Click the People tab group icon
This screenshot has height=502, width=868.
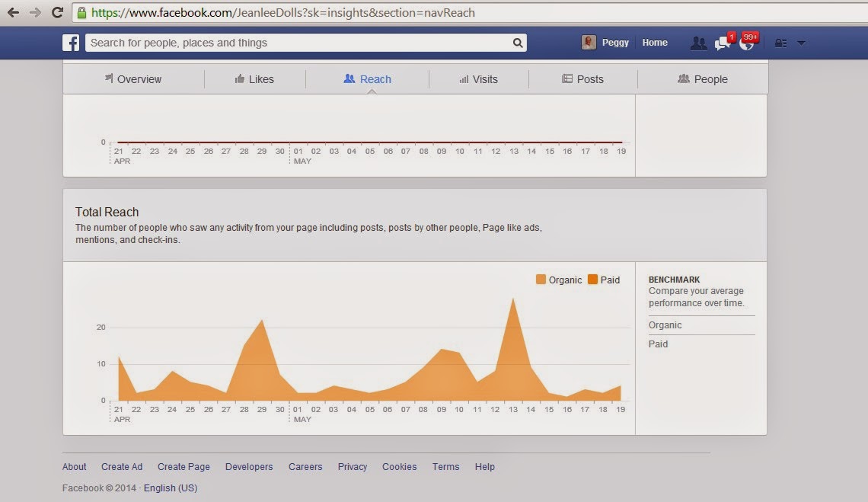pos(684,78)
